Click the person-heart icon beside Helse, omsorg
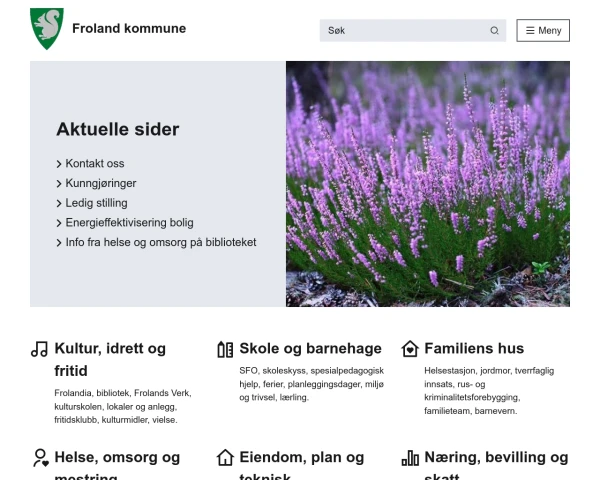600x480 pixels. click(39, 458)
